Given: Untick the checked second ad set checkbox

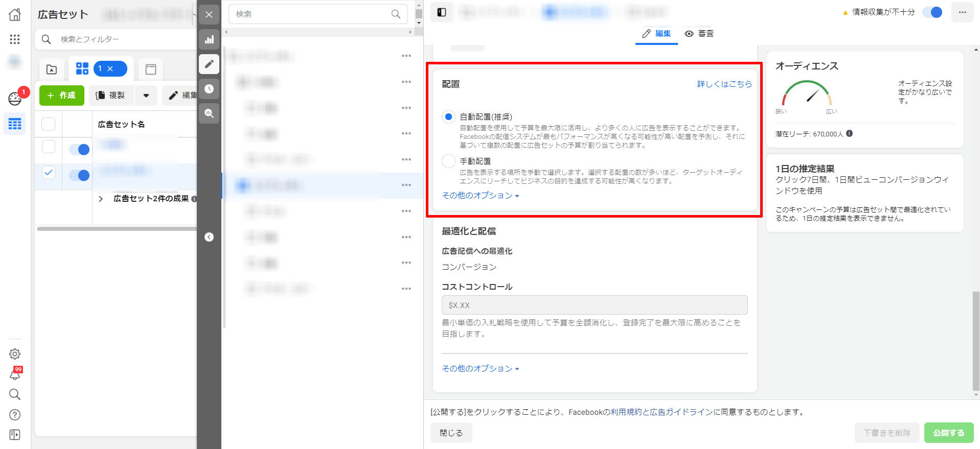Looking at the screenshot, I should pyautogui.click(x=48, y=172).
